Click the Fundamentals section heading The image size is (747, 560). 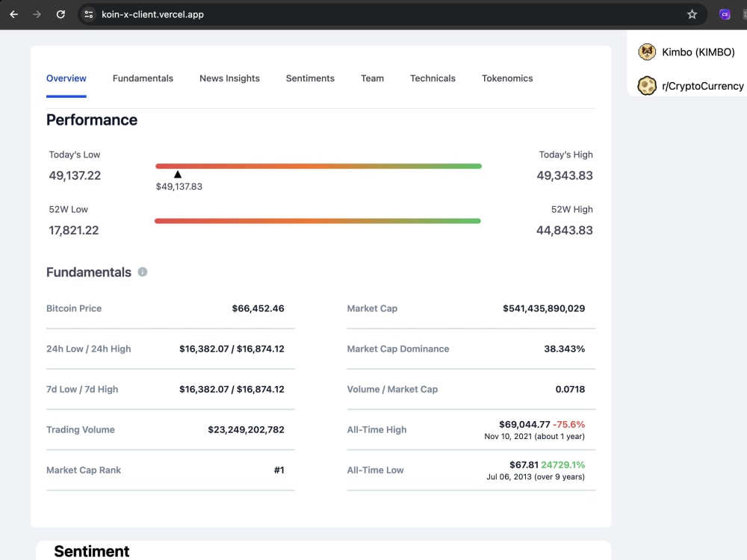pyautogui.click(x=89, y=273)
